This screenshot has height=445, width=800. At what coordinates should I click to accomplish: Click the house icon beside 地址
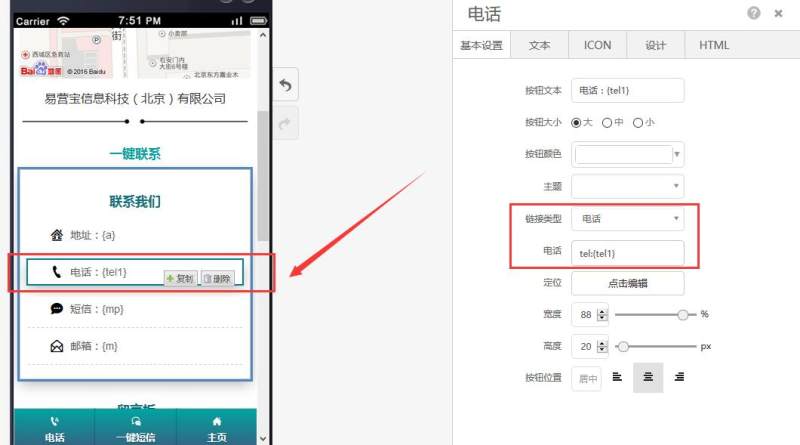click(x=57, y=235)
